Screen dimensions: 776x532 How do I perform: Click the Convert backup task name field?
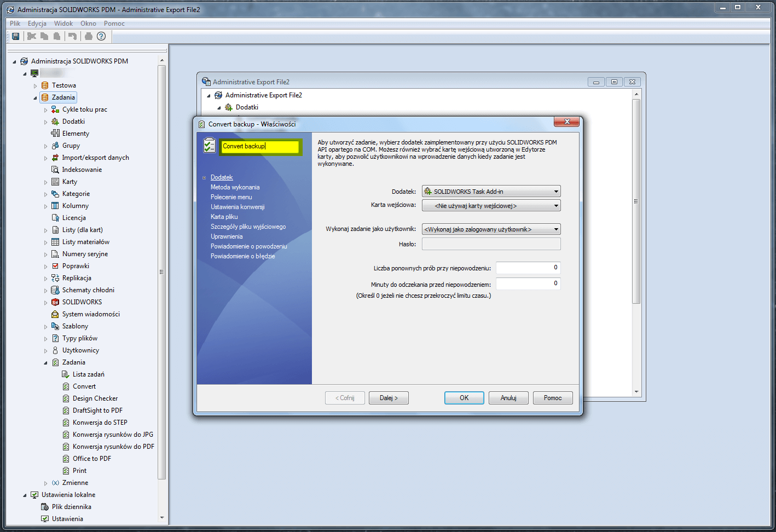260,146
